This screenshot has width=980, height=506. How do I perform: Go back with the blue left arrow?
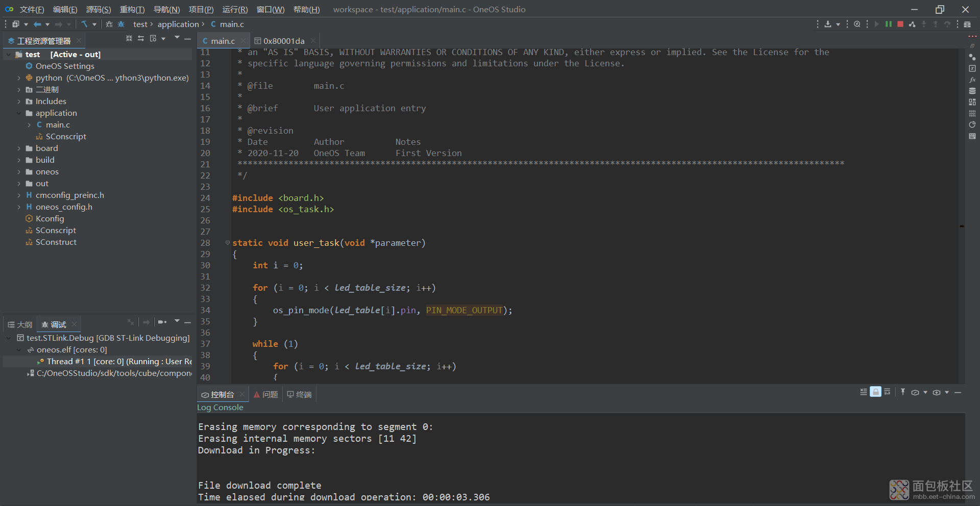(x=37, y=24)
